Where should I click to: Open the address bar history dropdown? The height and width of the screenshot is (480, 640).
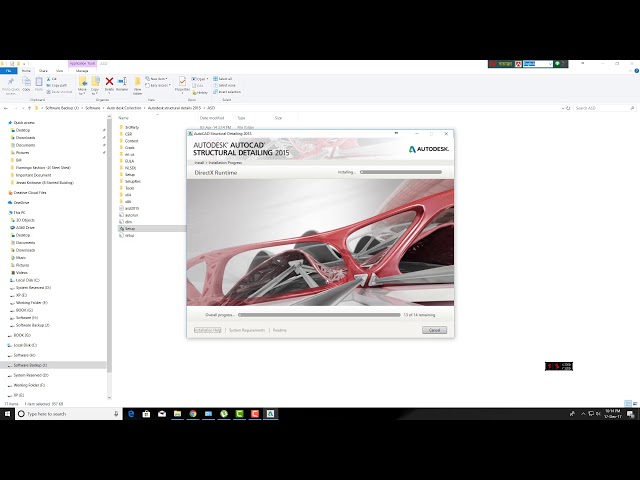pyautogui.click(x=563, y=108)
